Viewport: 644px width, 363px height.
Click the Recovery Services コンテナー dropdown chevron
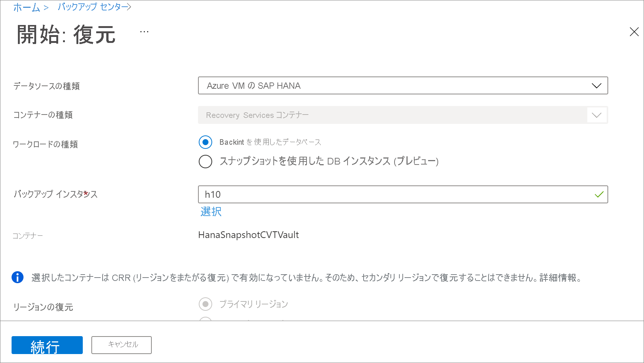click(x=597, y=115)
